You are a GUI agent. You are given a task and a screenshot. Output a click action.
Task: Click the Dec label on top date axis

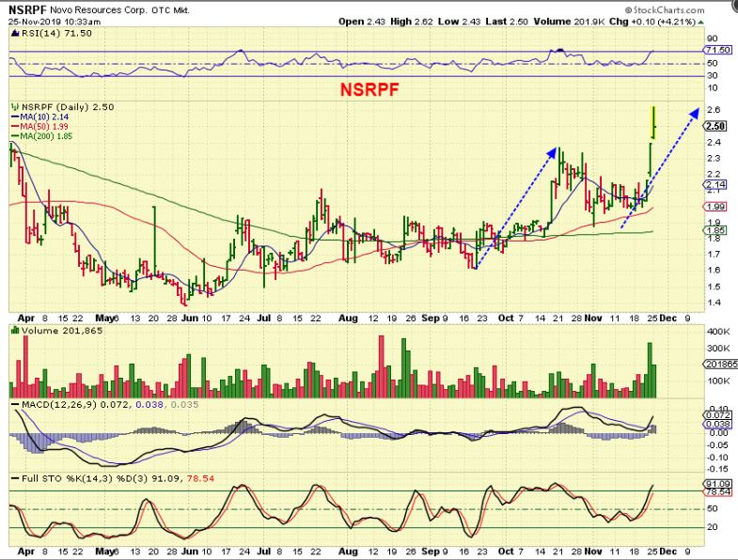coord(667,319)
